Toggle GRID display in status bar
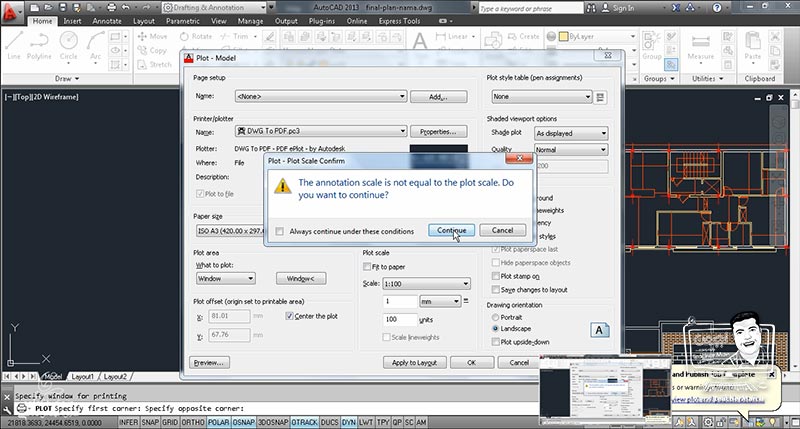The image size is (800, 429). coord(170,422)
